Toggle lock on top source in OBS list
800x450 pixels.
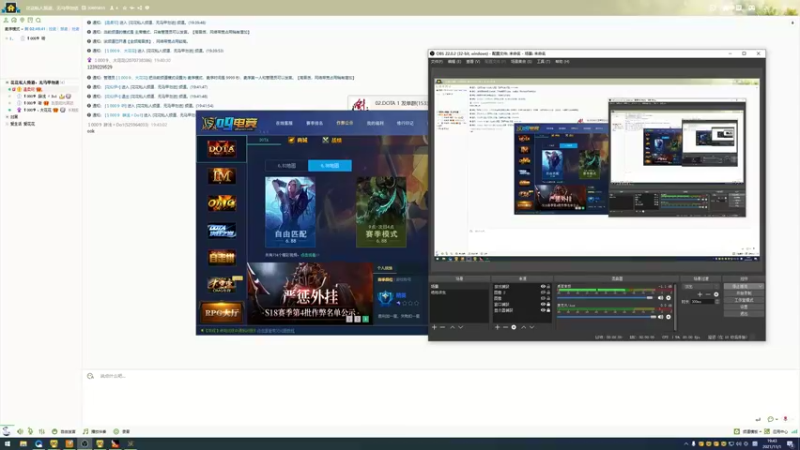(548, 287)
